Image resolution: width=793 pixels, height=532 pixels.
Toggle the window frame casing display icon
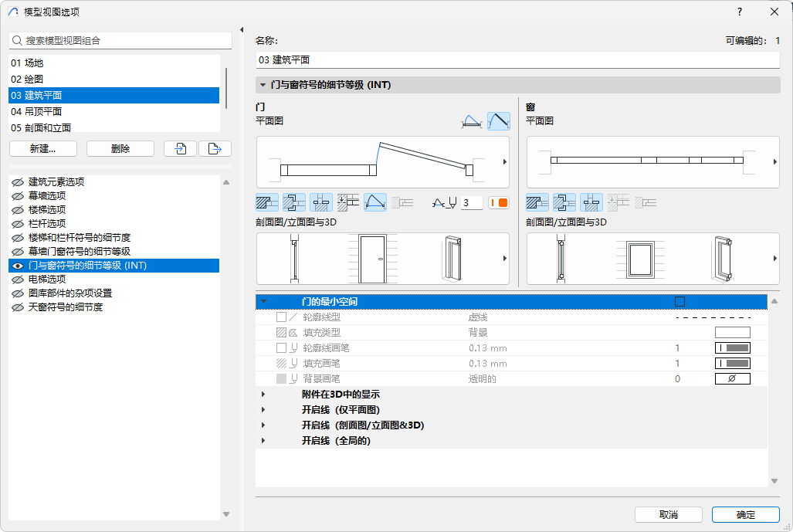pos(564,203)
